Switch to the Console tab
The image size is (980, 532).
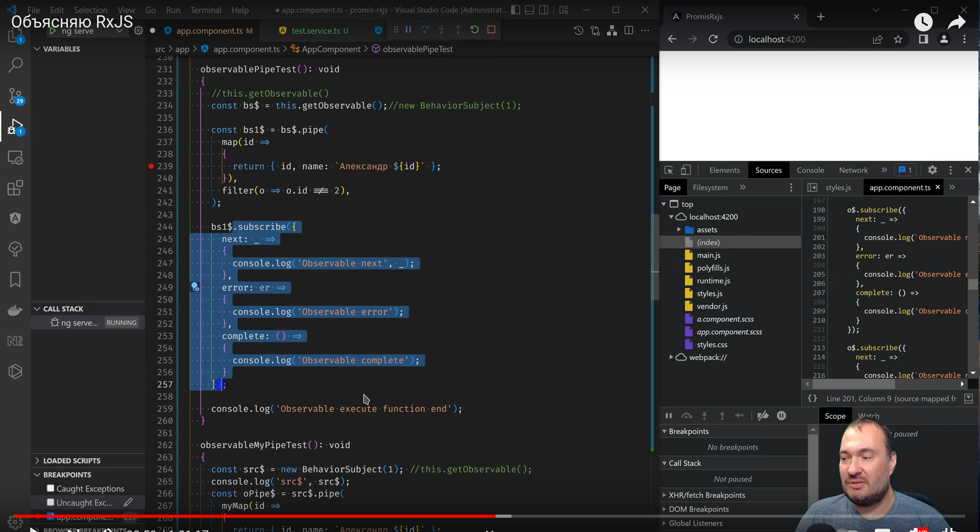click(810, 170)
